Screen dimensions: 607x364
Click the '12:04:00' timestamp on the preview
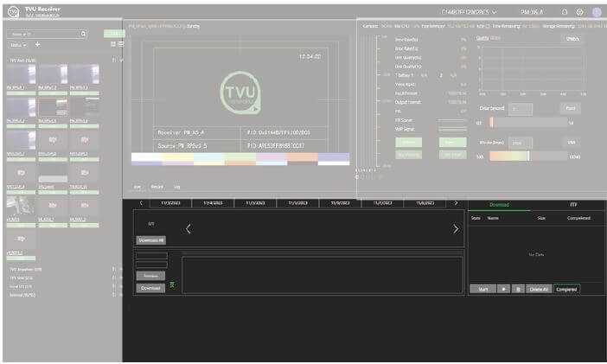(x=310, y=56)
